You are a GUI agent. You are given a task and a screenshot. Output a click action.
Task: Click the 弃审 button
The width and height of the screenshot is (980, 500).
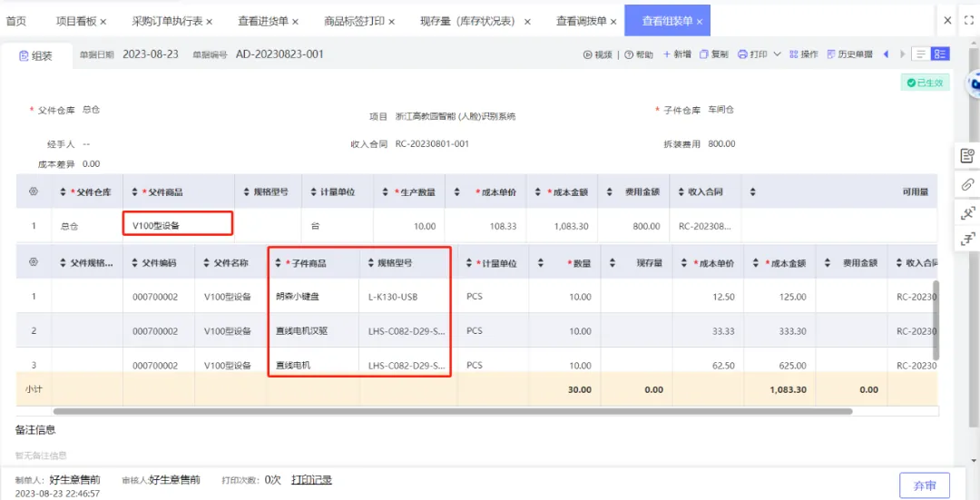point(925,485)
